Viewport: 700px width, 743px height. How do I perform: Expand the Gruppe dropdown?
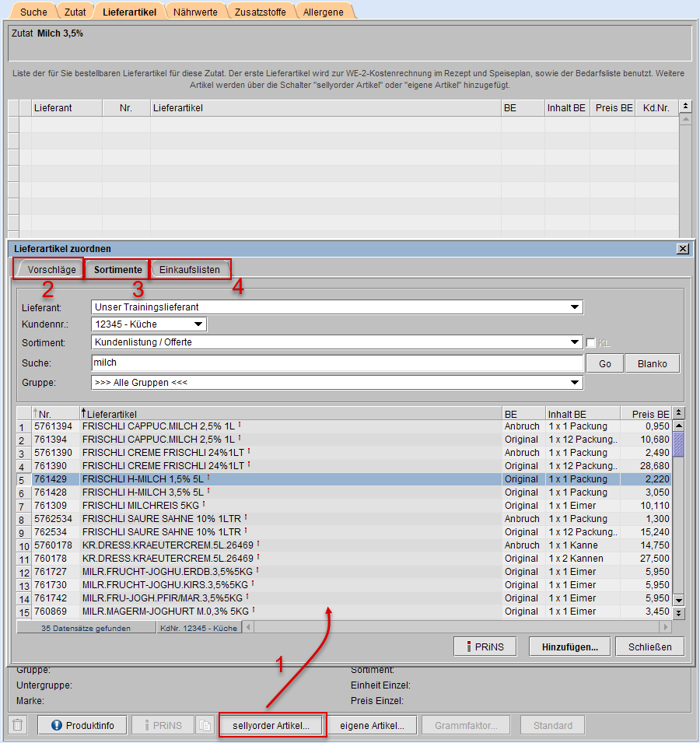click(575, 382)
